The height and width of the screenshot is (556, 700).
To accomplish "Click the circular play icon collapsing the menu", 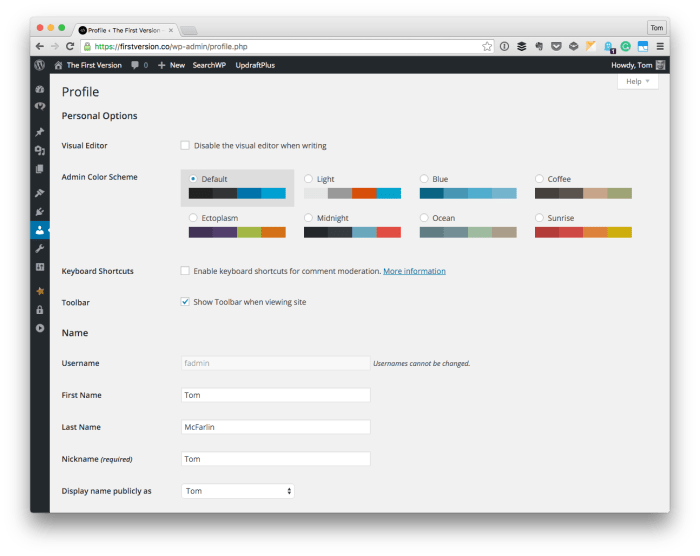I will (40, 328).
